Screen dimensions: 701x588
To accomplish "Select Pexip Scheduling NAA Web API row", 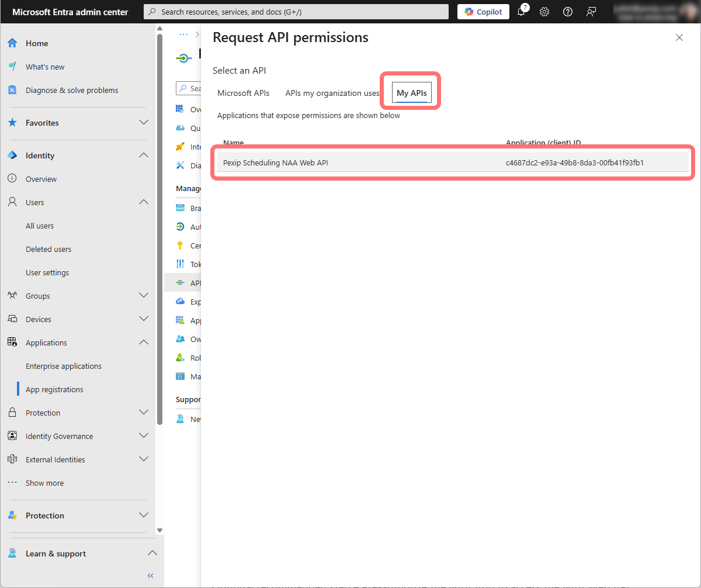I will pos(276,162).
